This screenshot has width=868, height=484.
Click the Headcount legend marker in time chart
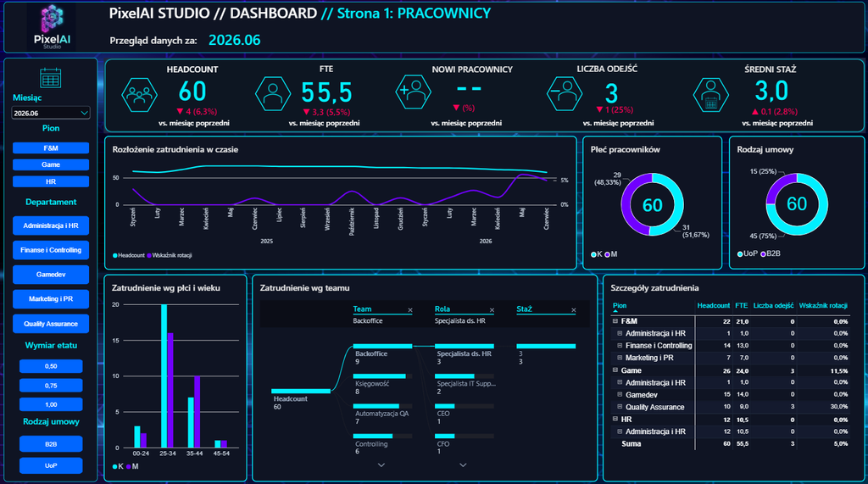[115, 256]
